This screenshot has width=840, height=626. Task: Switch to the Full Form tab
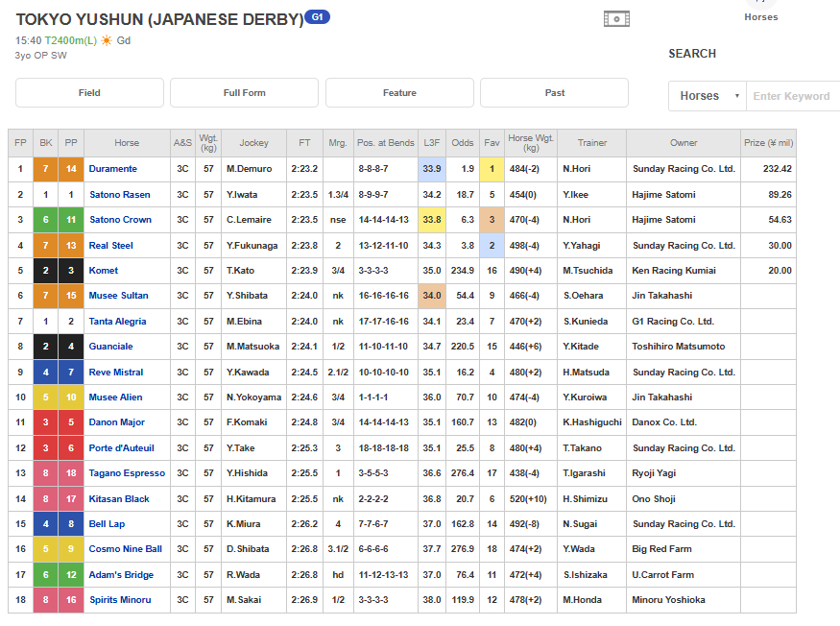[244, 93]
